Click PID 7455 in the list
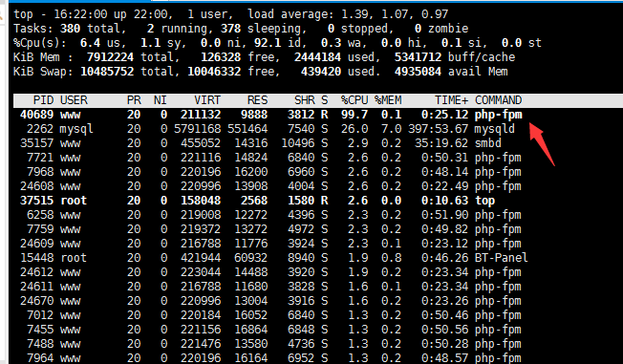The width and height of the screenshot is (623, 364). 40,329
